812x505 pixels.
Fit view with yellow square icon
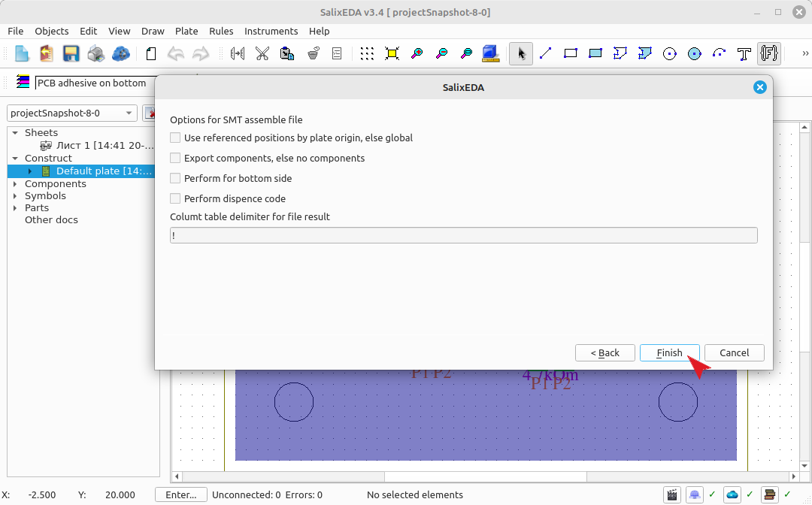pos(392,53)
